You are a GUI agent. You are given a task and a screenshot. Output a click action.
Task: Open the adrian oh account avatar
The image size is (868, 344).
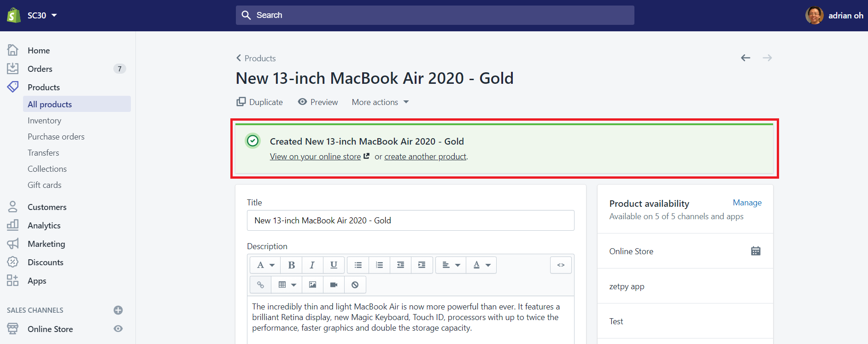[x=814, y=15]
